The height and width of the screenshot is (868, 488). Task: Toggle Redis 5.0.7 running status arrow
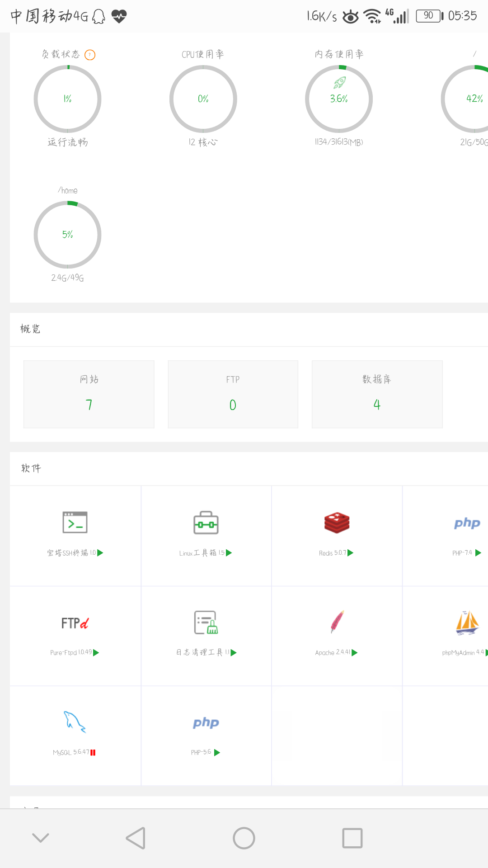[x=351, y=553]
